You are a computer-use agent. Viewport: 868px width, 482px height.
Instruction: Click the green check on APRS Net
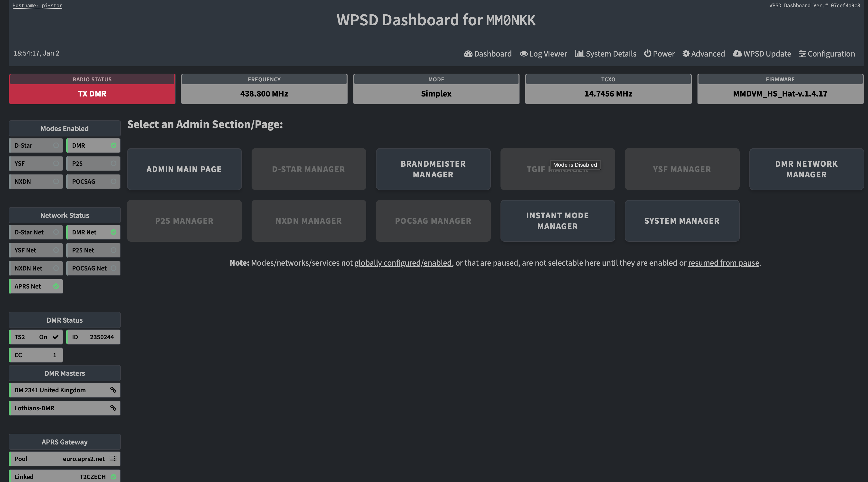coord(56,286)
